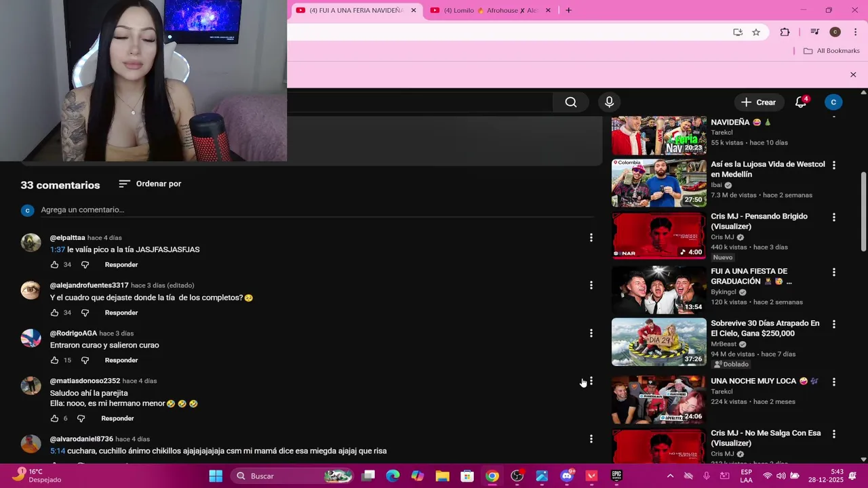Screen dimensions: 868x488
Task: Close the Lomiio Afrohouse tab
Action: [548, 10]
